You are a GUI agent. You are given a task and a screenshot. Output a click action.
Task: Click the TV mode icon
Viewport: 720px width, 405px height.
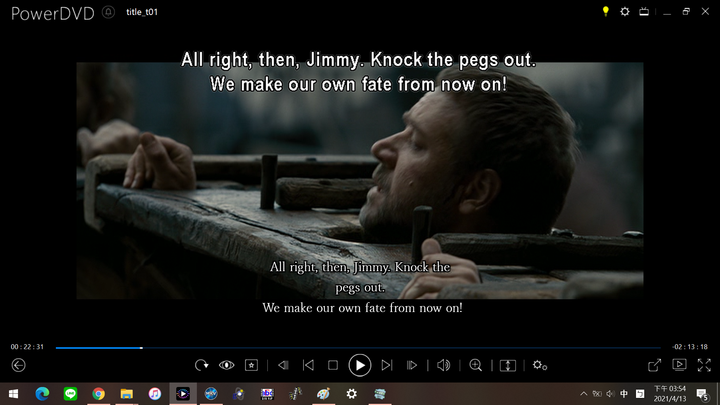click(x=644, y=11)
